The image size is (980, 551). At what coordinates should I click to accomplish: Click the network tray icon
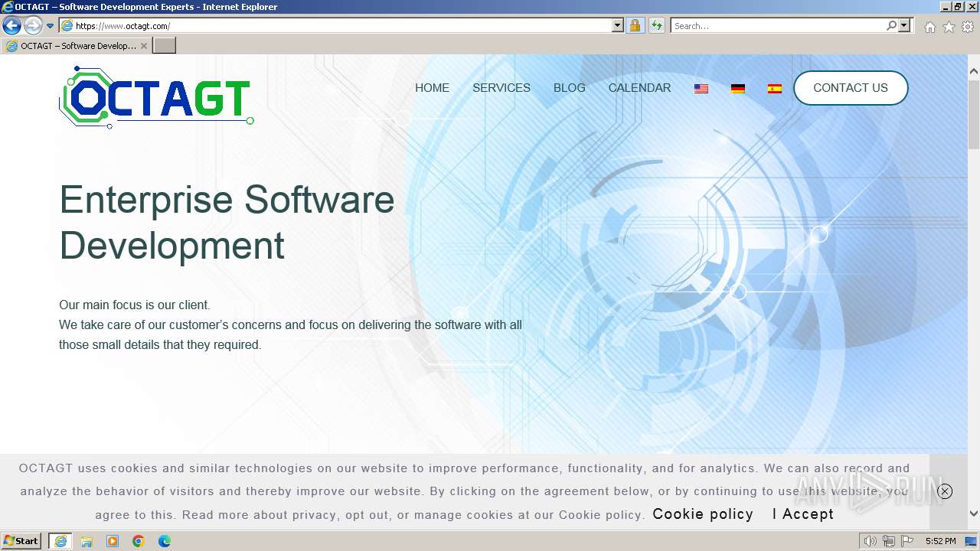coord(889,541)
